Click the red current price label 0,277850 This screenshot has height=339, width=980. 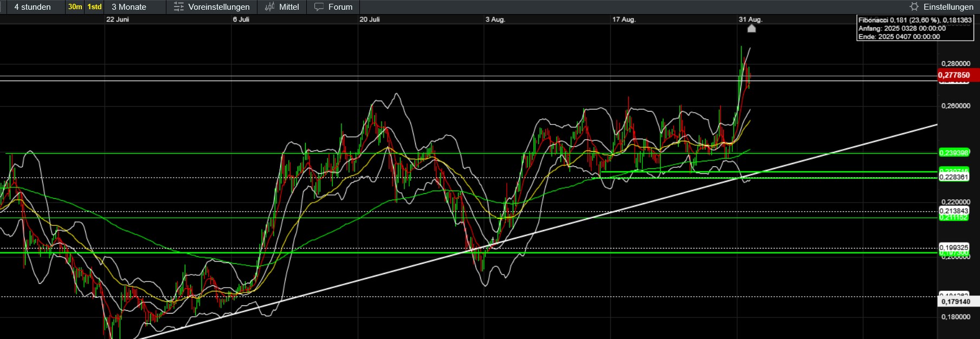[x=958, y=75]
